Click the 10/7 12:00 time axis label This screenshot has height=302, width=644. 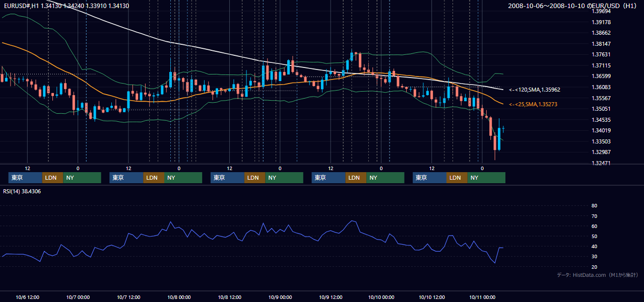(128, 297)
